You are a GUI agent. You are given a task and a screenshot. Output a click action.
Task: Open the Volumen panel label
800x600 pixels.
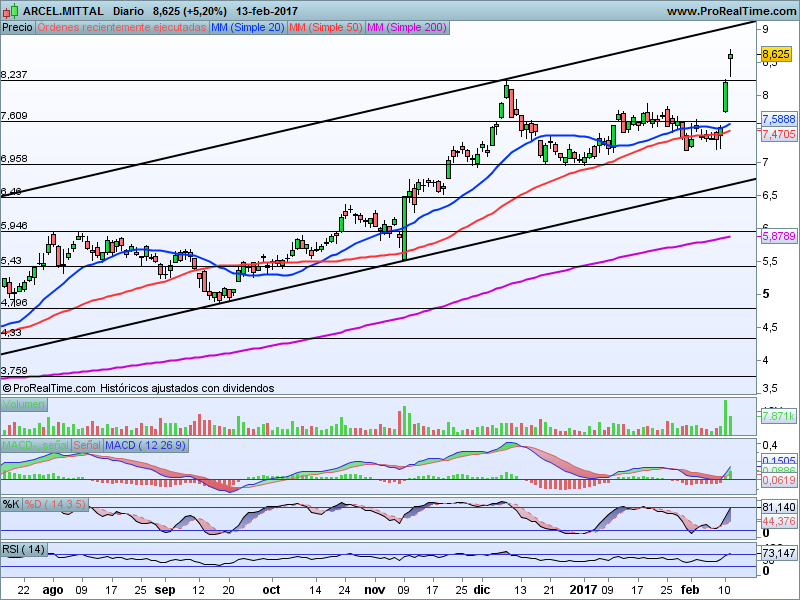pos(23,405)
